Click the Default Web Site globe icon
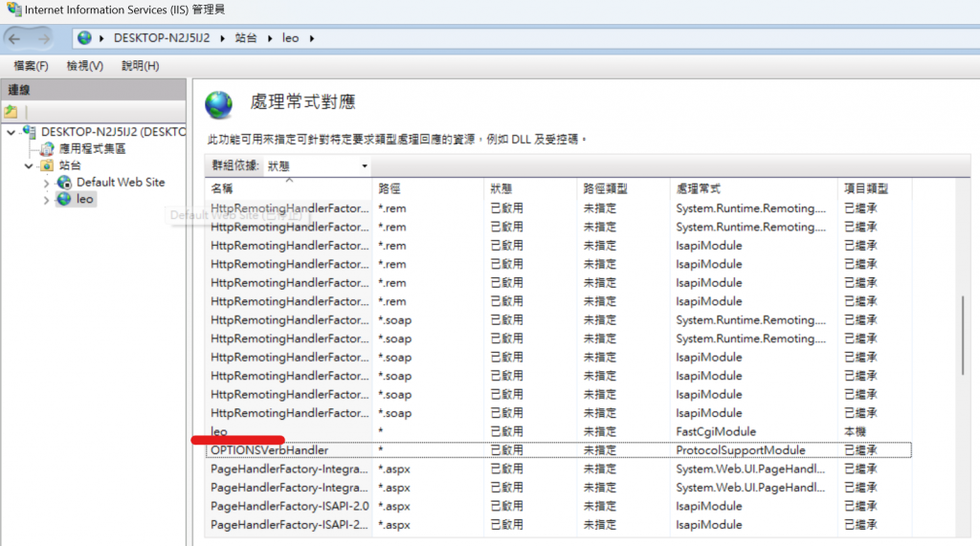Viewport: 980px width, 546px height. 64,183
